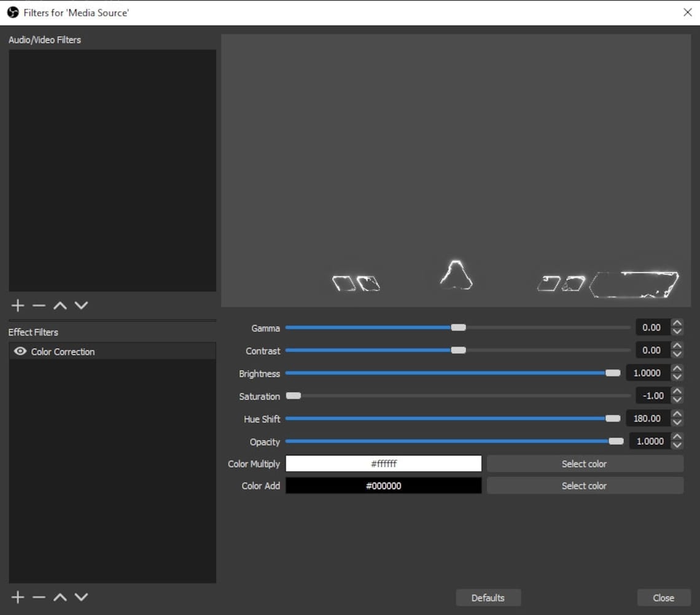Click the Defaults button

tap(488, 597)
